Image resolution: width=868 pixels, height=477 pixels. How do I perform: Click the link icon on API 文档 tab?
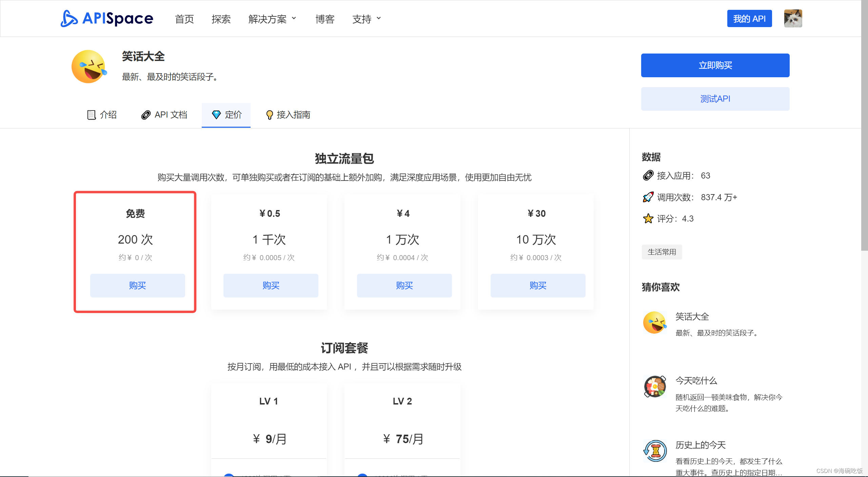pyautogui.click(x=146, y=115)
